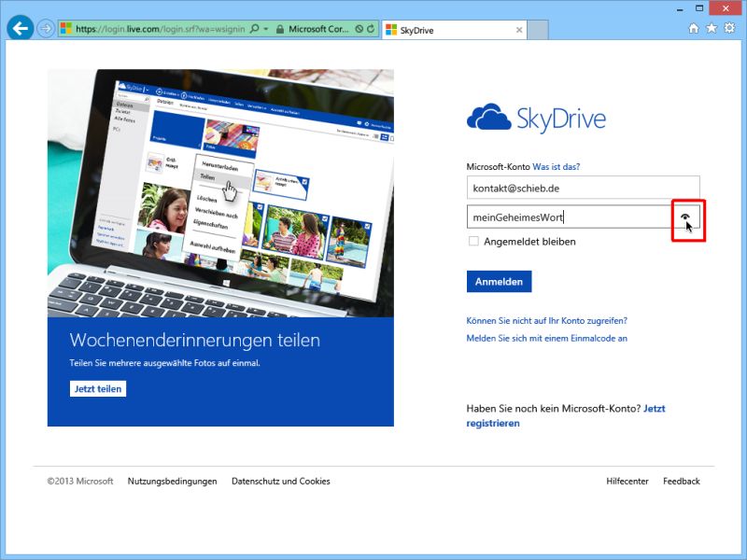Open a new tab with blank tab button

coord(538,30)
